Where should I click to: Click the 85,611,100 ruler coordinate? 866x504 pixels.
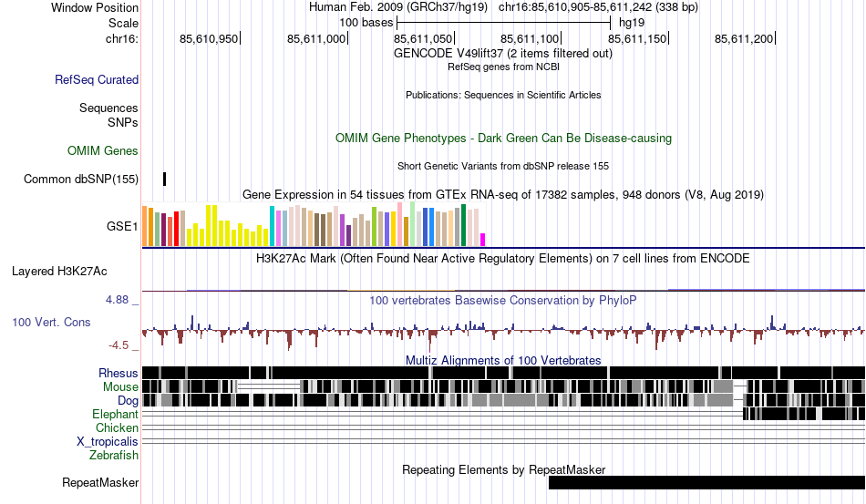tap(530, 38)
